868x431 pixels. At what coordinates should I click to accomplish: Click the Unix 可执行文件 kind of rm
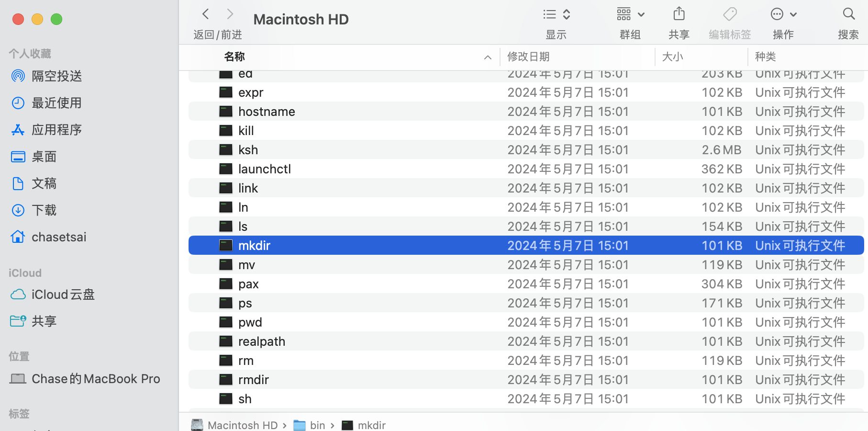coord(800,361)
